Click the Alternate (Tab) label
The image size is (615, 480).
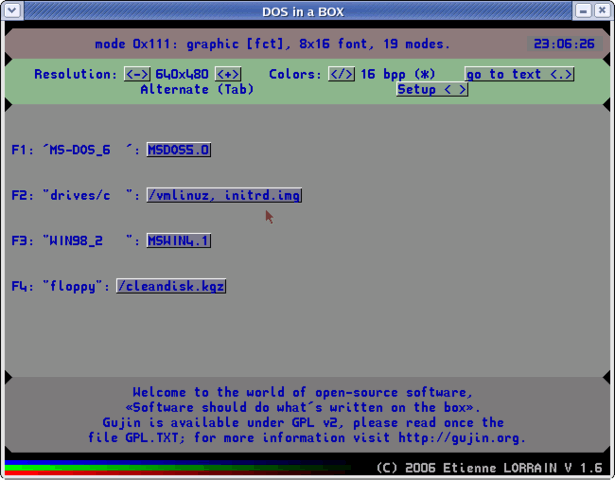(197, 89)
